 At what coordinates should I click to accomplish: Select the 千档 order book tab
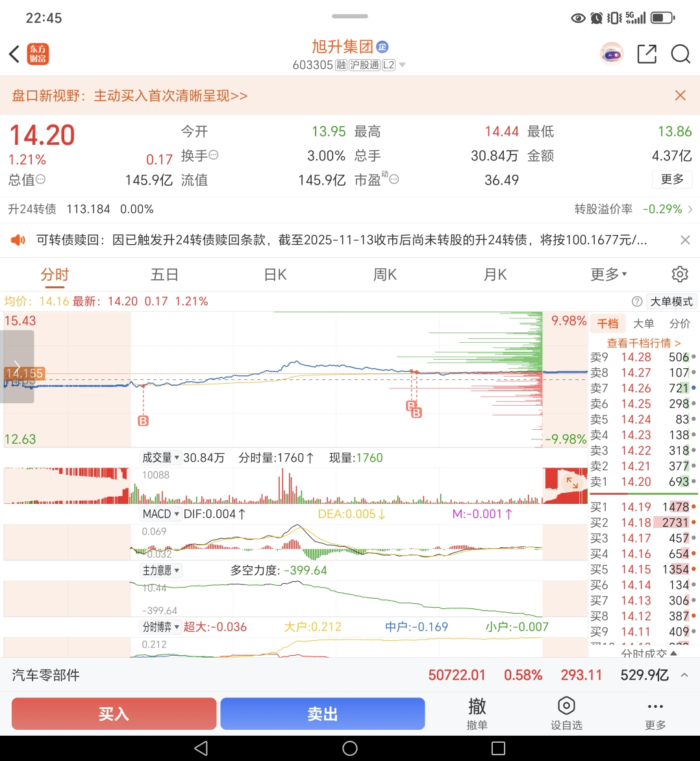pos(608,324)
